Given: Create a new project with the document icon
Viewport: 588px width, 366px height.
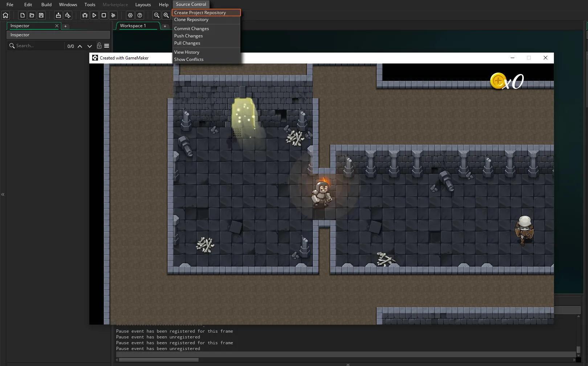Looking at the screenshot, I should (22, 15).
